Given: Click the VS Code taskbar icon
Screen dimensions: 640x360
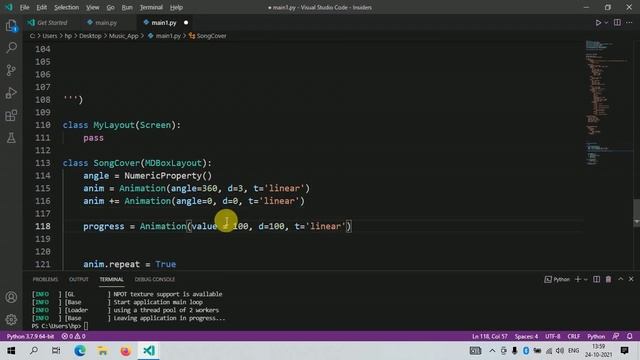Looking at the screenshot, I should 149,351.
